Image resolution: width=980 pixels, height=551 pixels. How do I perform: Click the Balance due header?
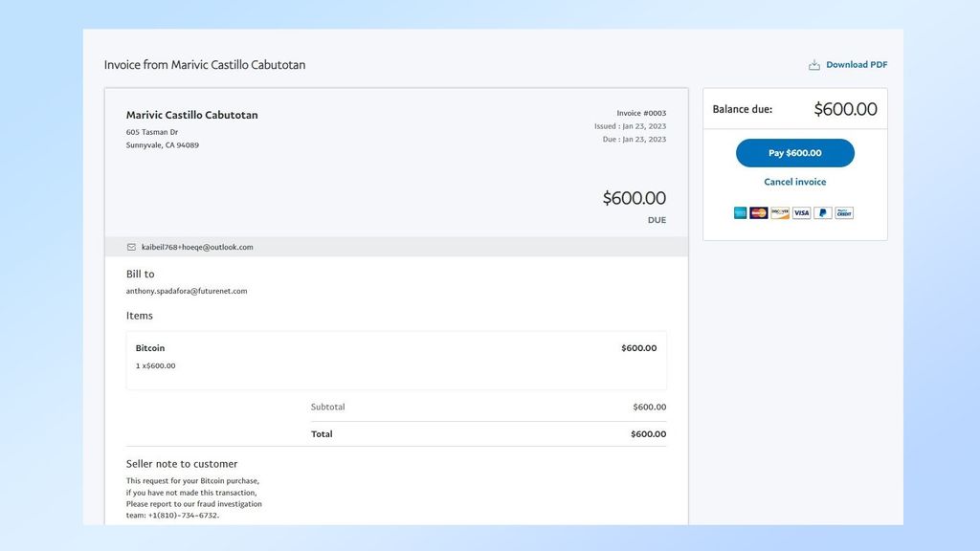pos(742,109)
